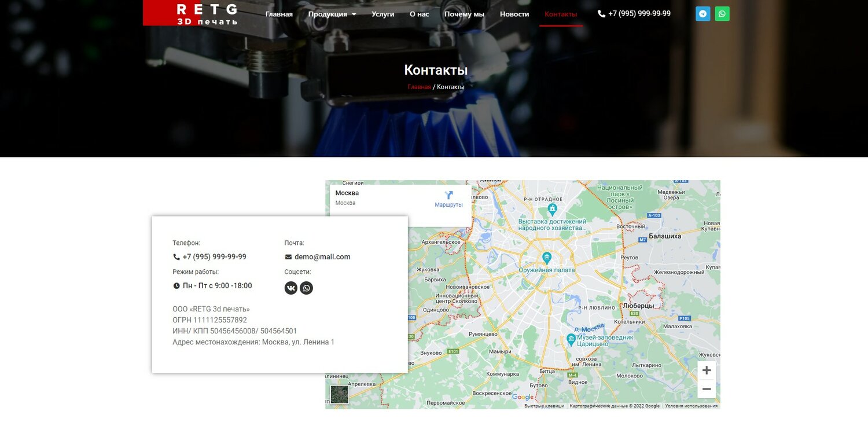
Task: Call the header number +7 (995) 999-99-99
Action: tap(639, 13)
